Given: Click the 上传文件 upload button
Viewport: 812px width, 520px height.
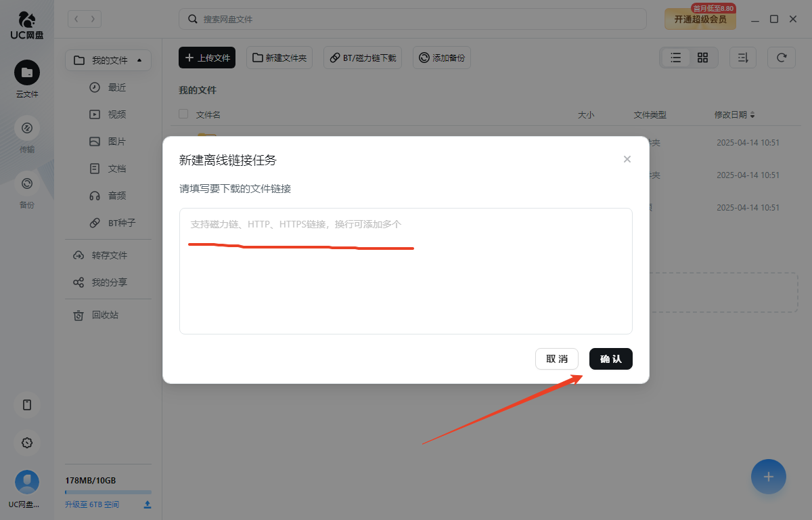Looking at the screenshot, I should [x=207, y=58].
